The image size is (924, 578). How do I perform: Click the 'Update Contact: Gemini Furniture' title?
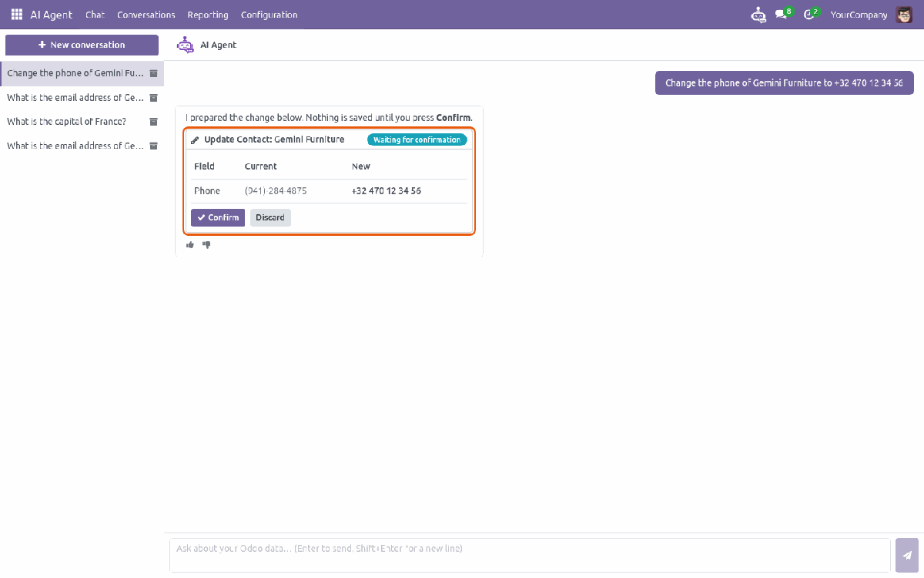(274, 139)
